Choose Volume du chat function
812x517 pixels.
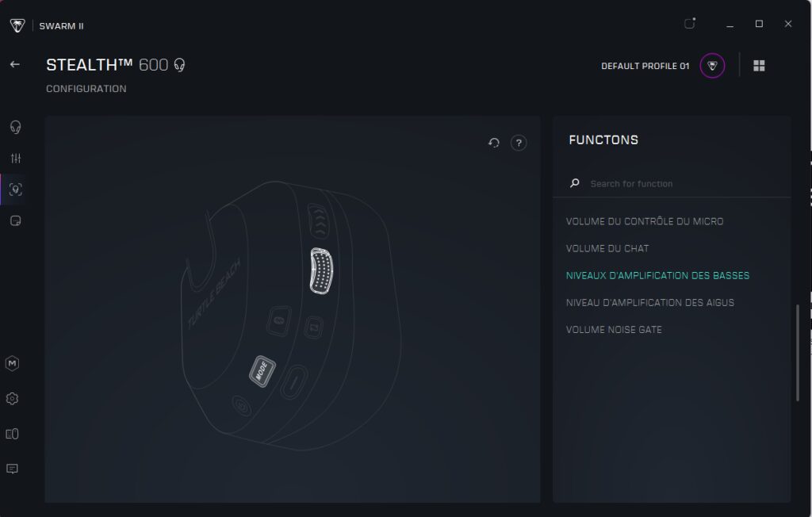point(607,248)
